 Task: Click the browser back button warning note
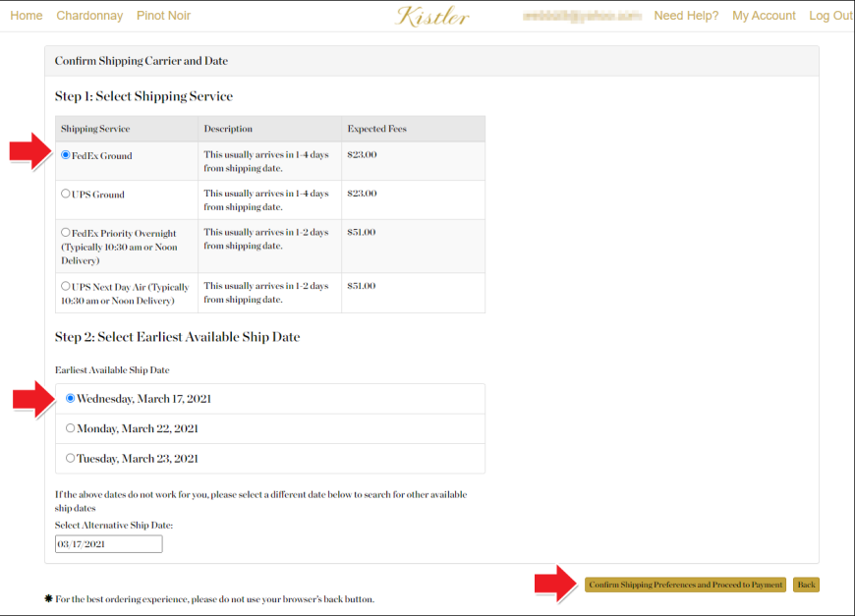tap(209, 599)
